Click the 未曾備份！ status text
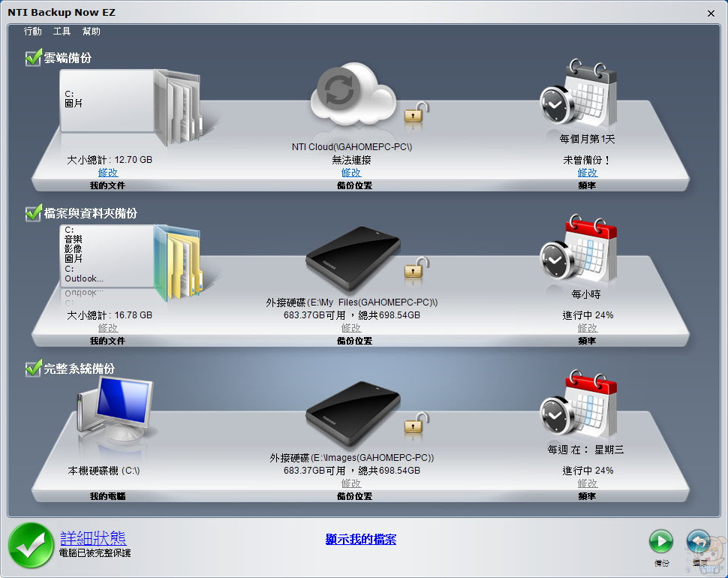Screen dimensions: 728x578 click(x=588, y=160)
